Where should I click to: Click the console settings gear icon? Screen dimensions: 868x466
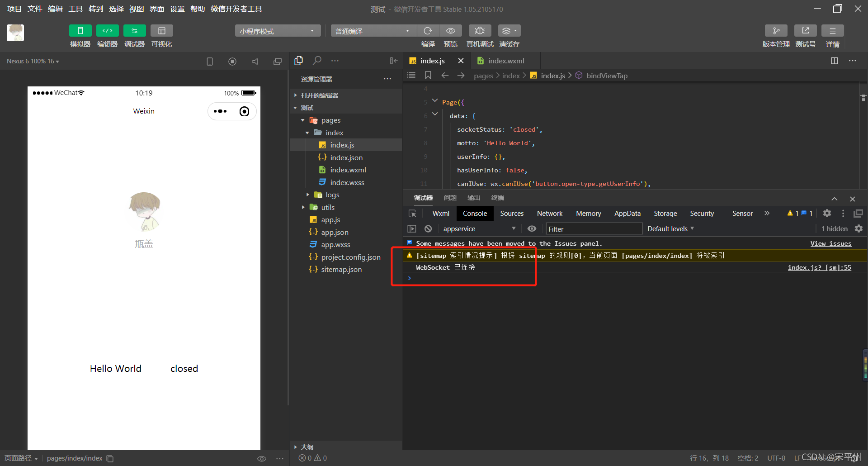[859, 229]
